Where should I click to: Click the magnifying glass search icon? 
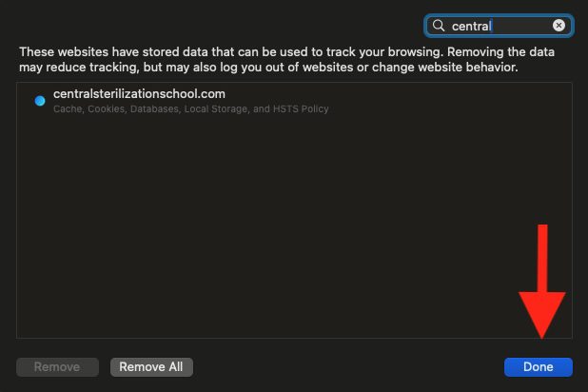pos(438,26)
